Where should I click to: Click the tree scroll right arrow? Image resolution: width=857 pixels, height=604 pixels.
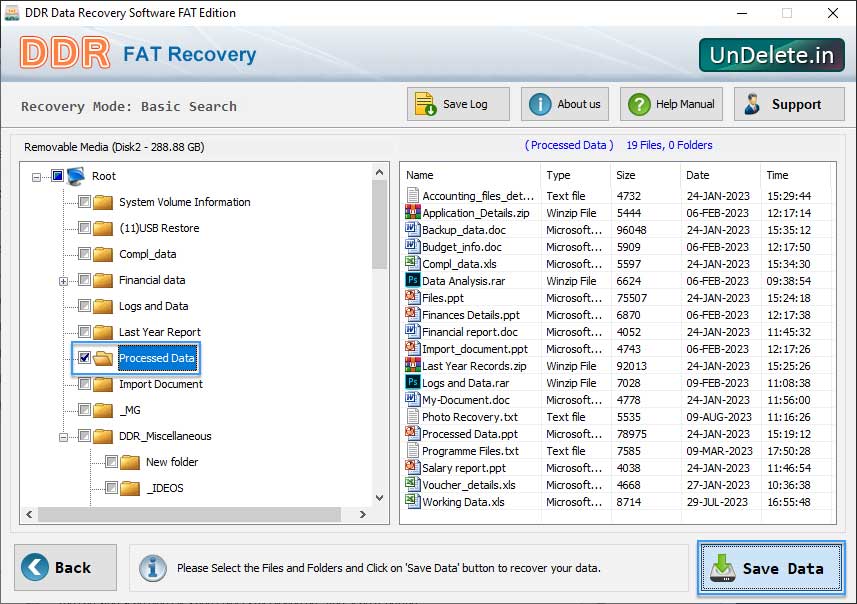point(362,514)
